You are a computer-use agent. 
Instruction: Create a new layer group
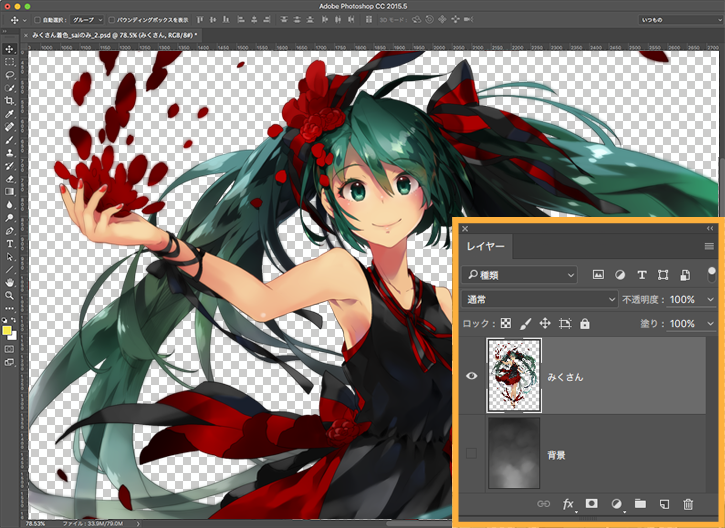tap(640, 503)
